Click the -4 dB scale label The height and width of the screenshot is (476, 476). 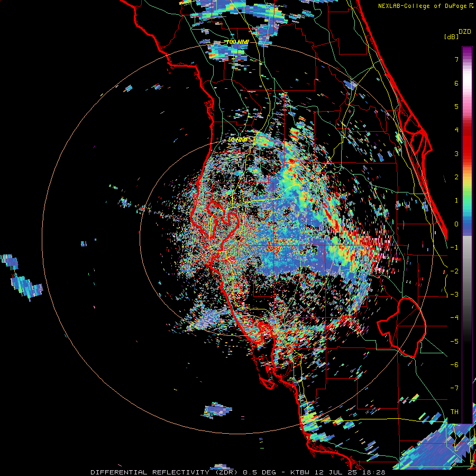pyautogui.click(x=454, y=317)
